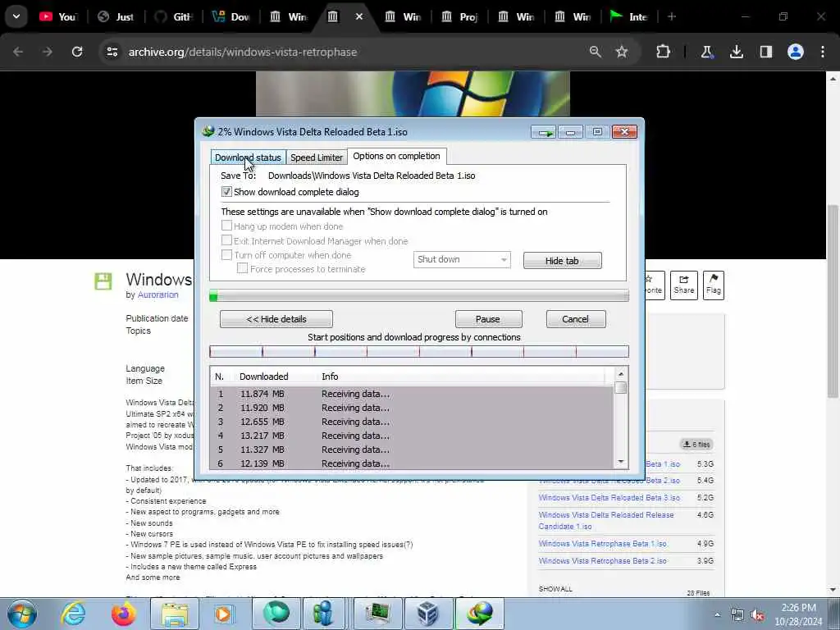This screenshot has width=840, height=630.
Task: Switch to the YouTube browser tab
Action: pos(58,16)
